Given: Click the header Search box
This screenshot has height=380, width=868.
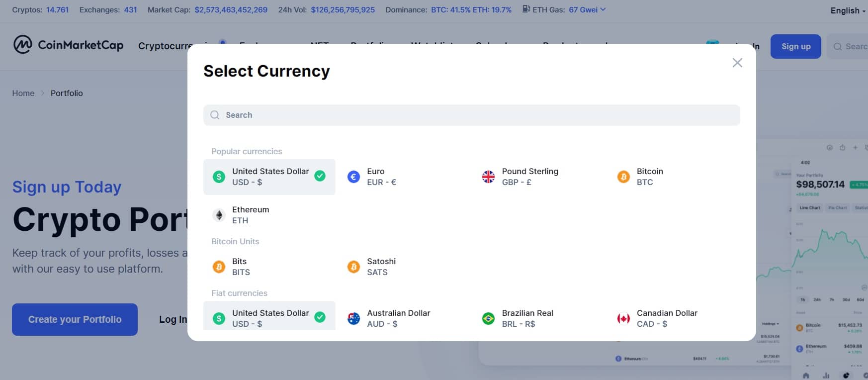Looking at the screenshot, I should 848,46.
